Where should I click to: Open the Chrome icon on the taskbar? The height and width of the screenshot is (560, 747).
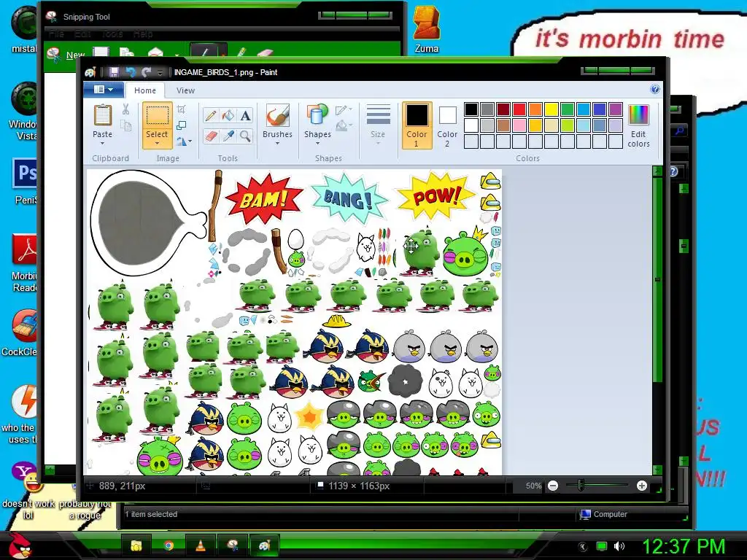point(169,545)
